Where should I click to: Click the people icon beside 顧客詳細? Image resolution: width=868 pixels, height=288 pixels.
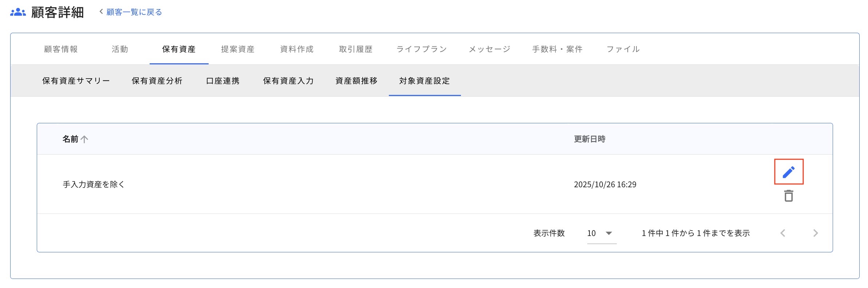(18, 12)
